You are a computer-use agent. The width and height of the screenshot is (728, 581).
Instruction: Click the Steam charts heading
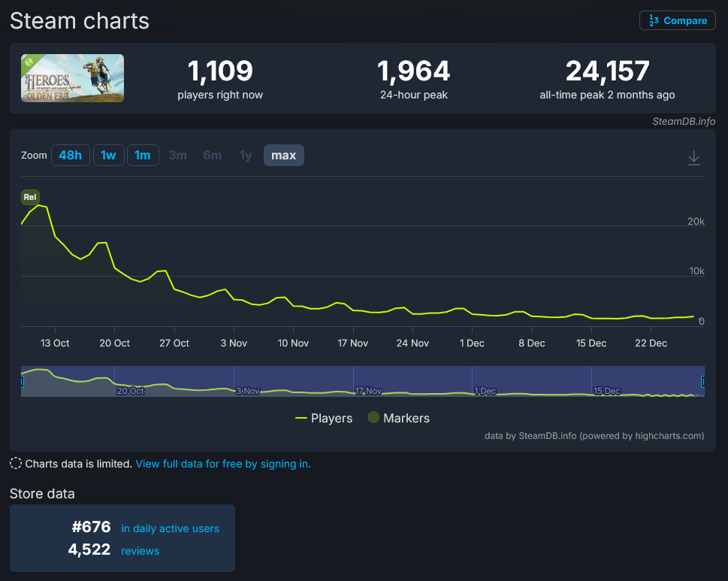pyautogui.click(x=80, y=21)
